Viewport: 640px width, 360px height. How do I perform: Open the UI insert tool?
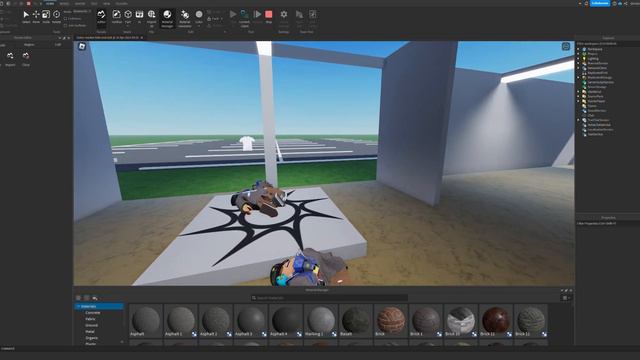(x=140, y=16)
